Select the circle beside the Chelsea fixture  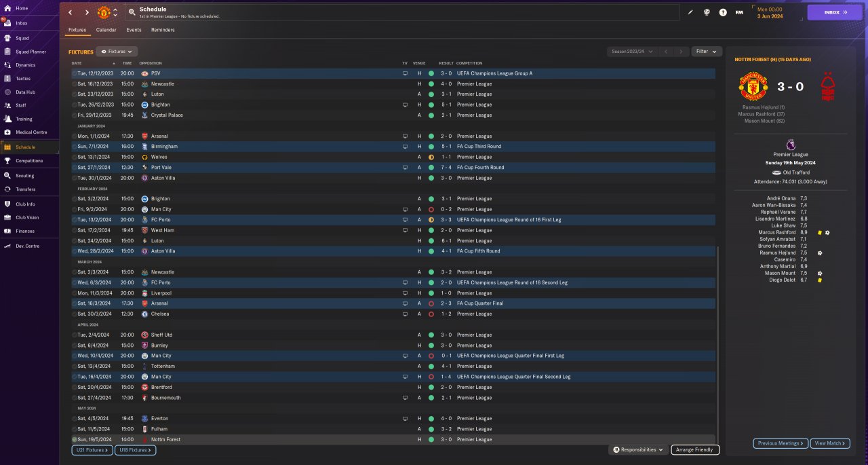coord(75,314)
